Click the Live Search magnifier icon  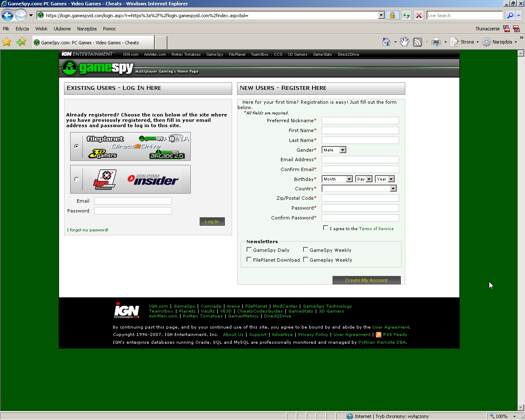pyautogui.click(x=510, y=16)
